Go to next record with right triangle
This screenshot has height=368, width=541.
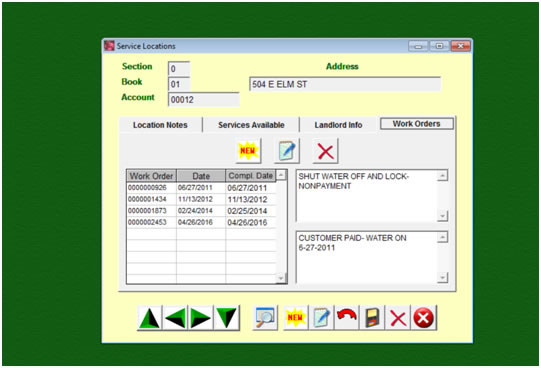click(200, 318)
